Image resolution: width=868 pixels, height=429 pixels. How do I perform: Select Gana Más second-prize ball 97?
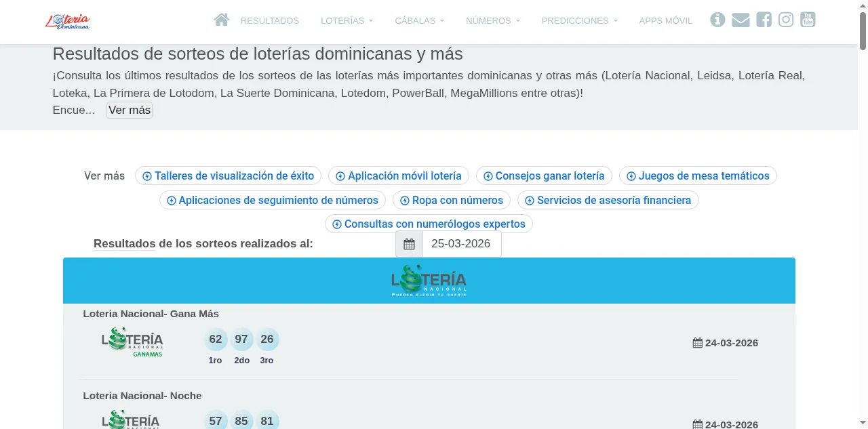[241, 340]
